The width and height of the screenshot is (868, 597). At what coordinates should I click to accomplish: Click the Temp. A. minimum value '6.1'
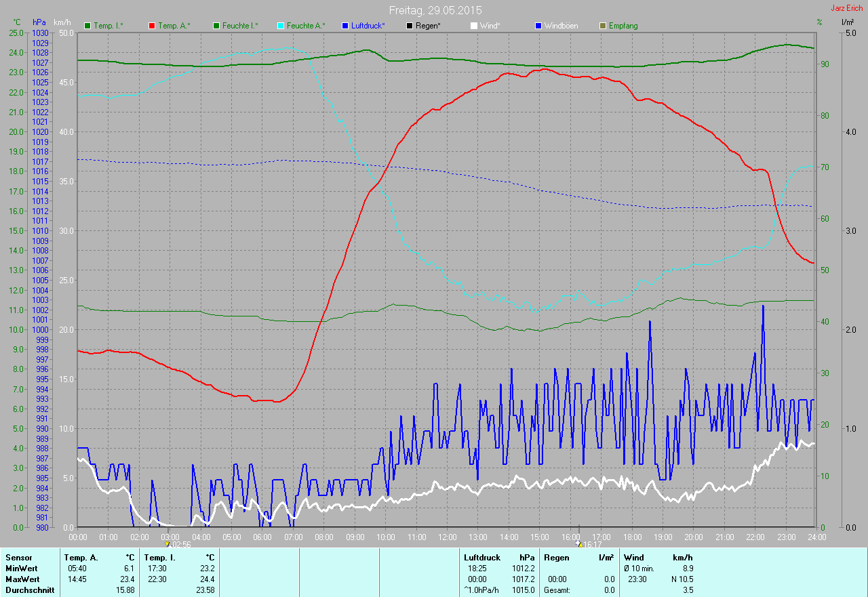pos(129,569)
